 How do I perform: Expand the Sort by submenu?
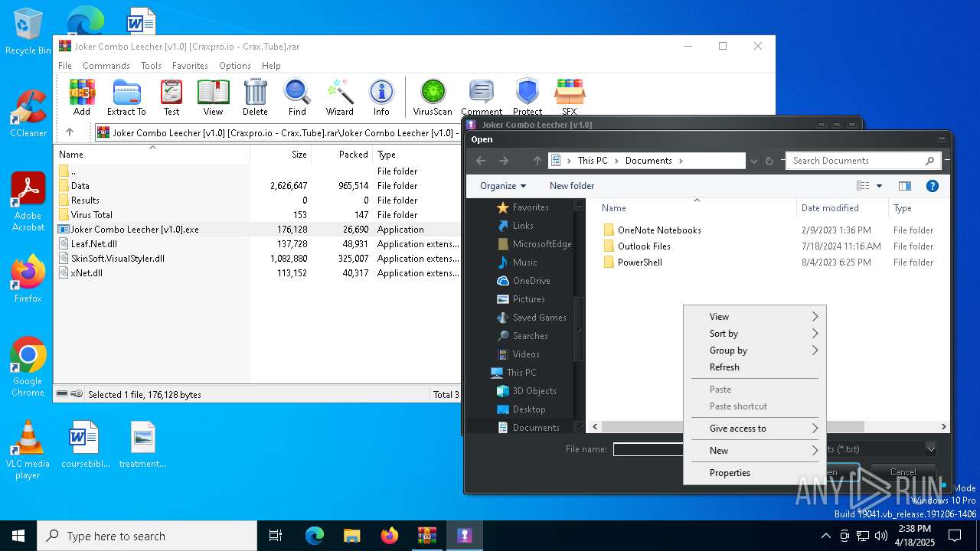(754, 334)
